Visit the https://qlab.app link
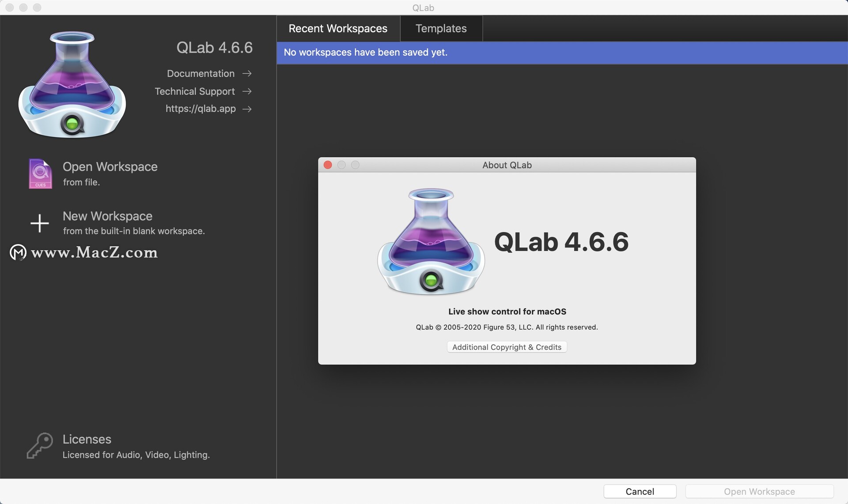 coord(201,109)
